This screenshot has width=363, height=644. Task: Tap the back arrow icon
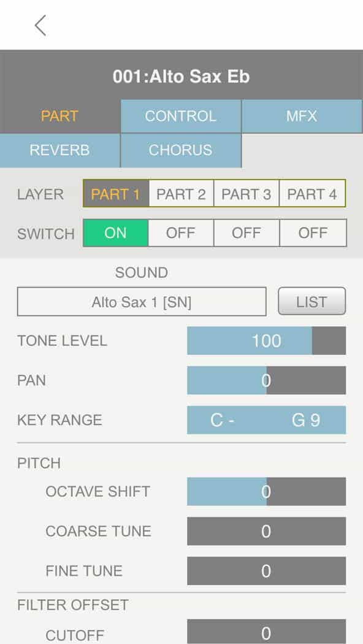40,26
